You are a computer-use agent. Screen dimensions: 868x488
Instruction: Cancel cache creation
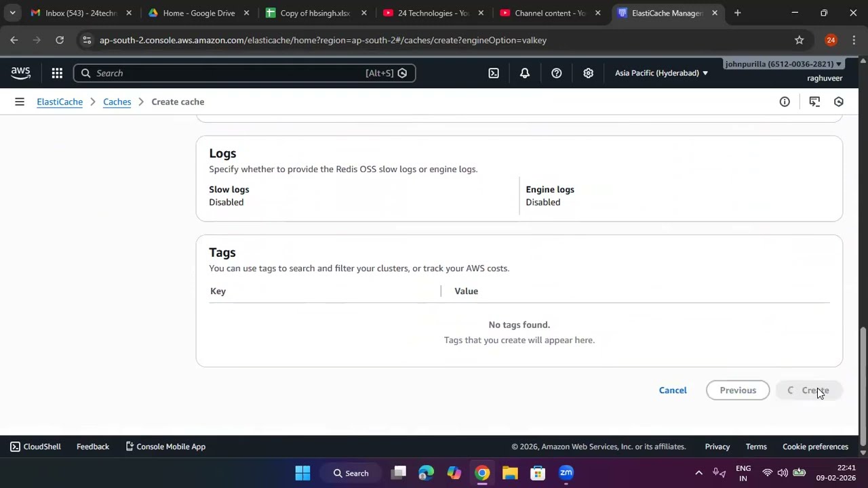tap(673, 390)
